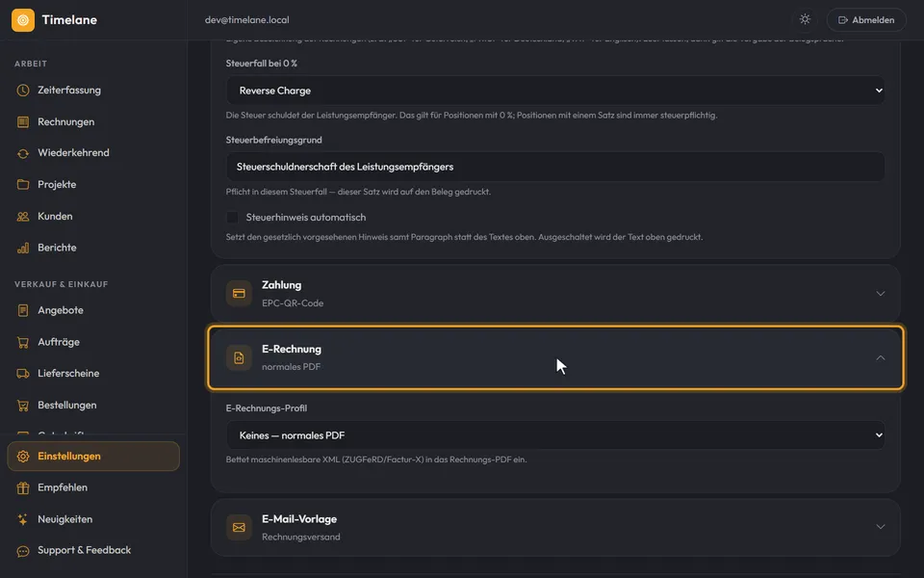The width and height of the screenshot is (924, 578).
Task: Expand the E-Mail-Vorlage section chevron
Action: click(881, 527)
